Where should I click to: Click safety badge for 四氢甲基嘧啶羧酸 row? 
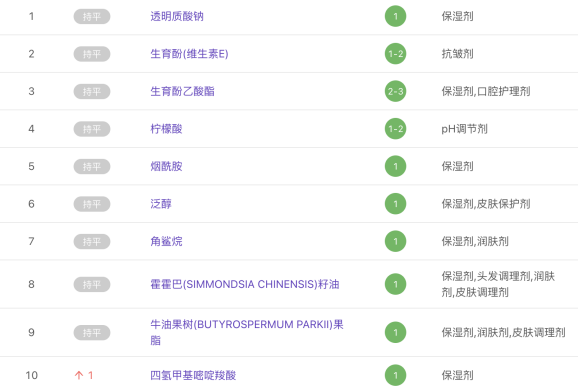(x=396, y=375)
